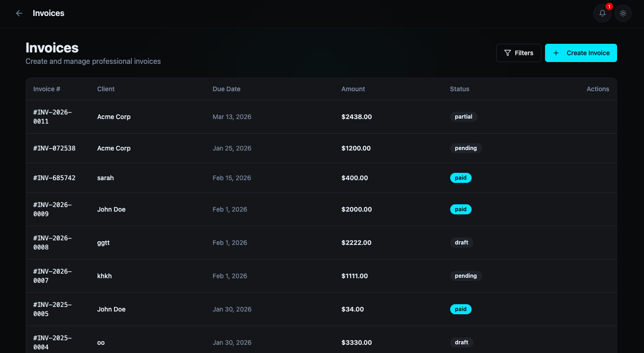The height and width of the screenshot is (353, 644).
Task: Open the Filters dropdown
Action: (x=519, y=53)
